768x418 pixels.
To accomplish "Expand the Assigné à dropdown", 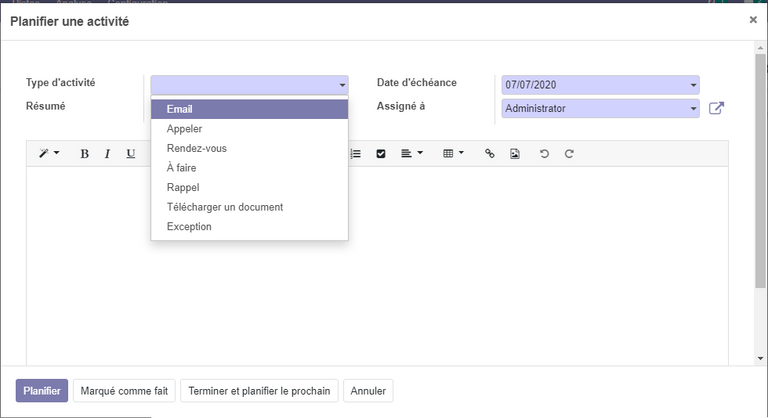I will 599,108.
